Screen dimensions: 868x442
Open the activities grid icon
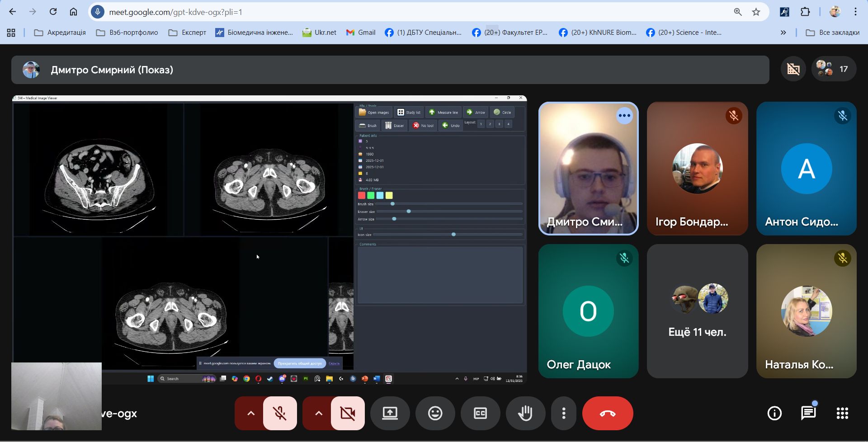pyautogui.click(x=842, y=413)
